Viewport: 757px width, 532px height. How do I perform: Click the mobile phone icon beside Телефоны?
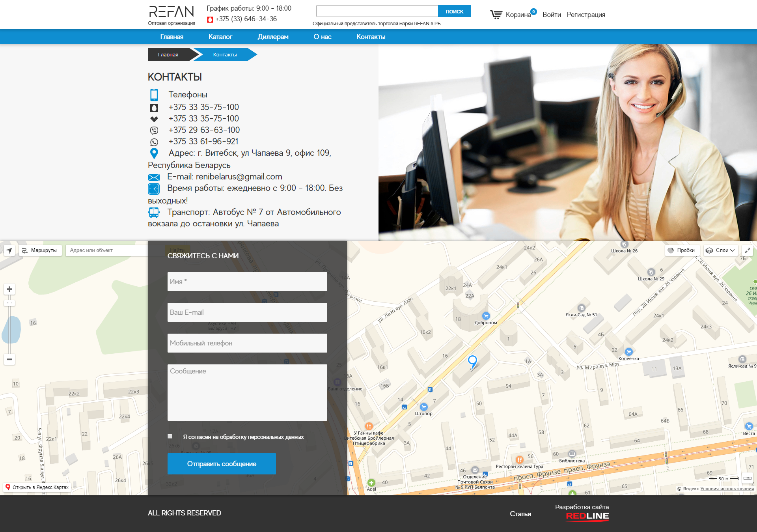(x=154, y=95)
